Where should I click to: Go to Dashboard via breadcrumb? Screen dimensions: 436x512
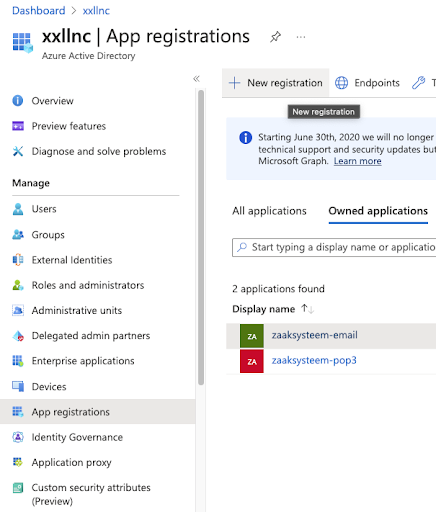(x=39, y=11)
